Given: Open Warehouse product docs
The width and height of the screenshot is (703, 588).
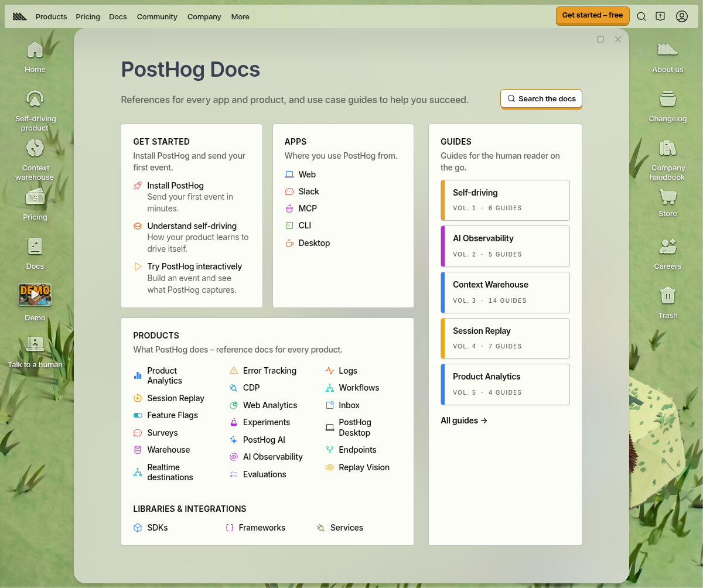Looking at the screenshot, I should [162, 450].
